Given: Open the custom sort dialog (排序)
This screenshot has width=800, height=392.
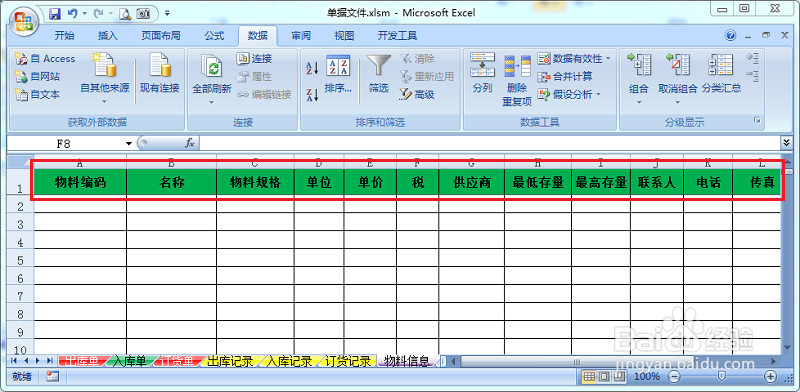Looking at the screenshot, I should [x=338, y=74].
